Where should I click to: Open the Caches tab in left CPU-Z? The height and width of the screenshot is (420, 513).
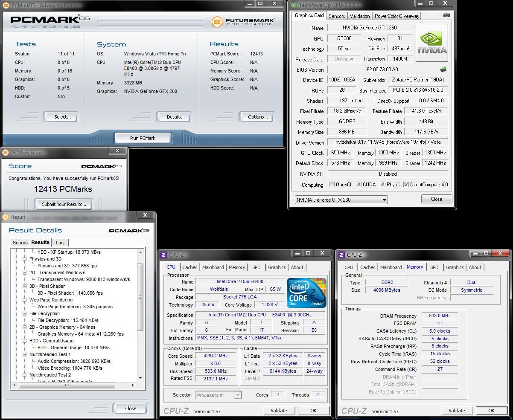190,267
